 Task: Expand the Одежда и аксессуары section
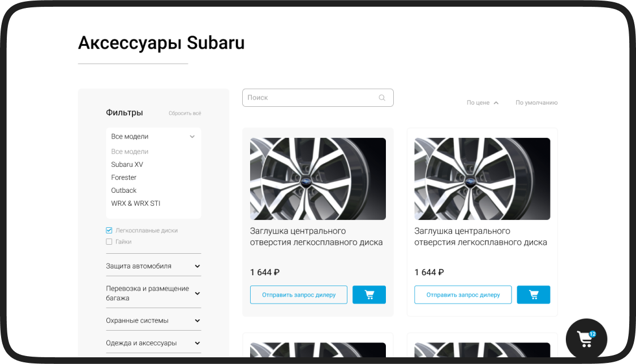[x=153, y=343]
